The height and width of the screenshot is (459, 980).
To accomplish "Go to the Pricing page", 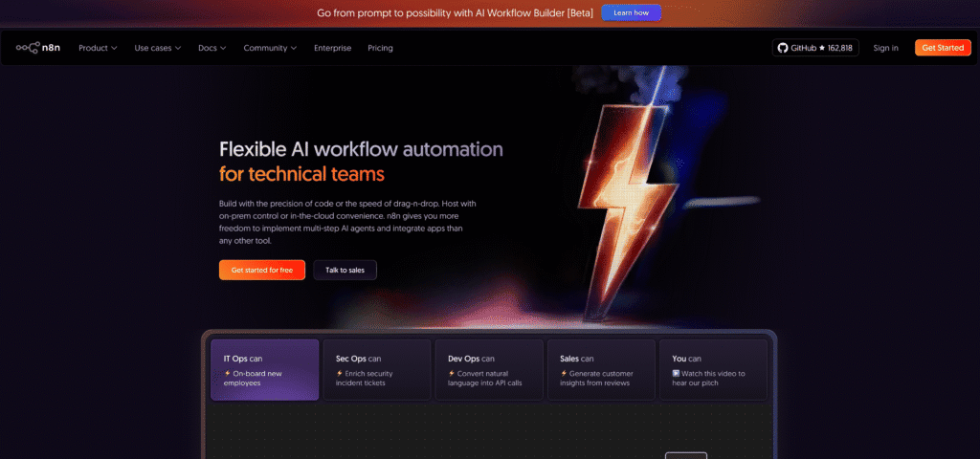I will (380, 48).
